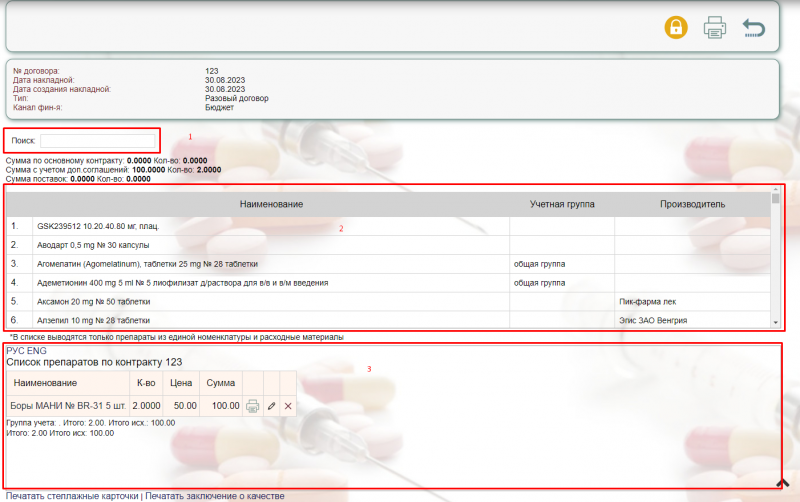800x502 pixels.
Task: Click the orange lock icon
Action: (676, 27)
